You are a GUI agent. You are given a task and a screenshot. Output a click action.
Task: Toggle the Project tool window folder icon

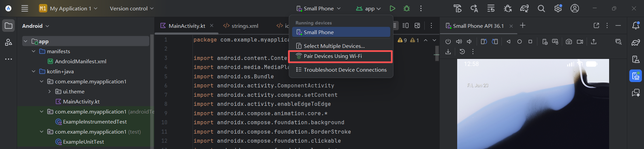[x=8, y=26]
